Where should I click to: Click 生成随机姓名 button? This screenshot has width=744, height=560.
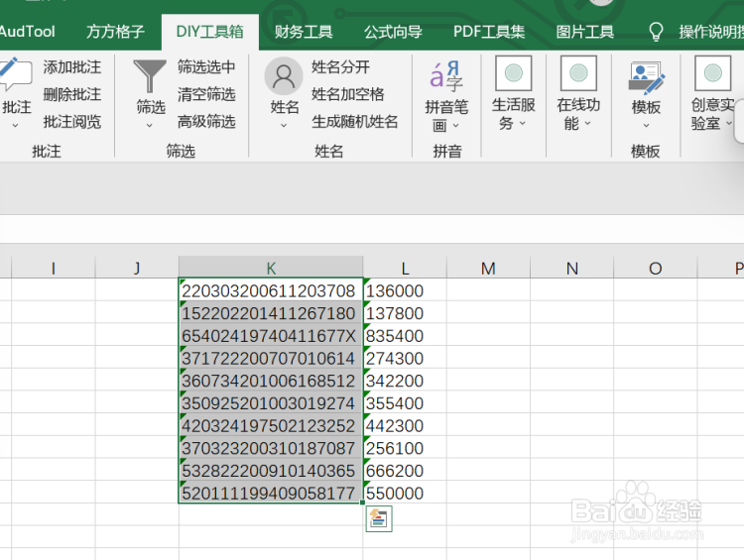pos(354,122)
